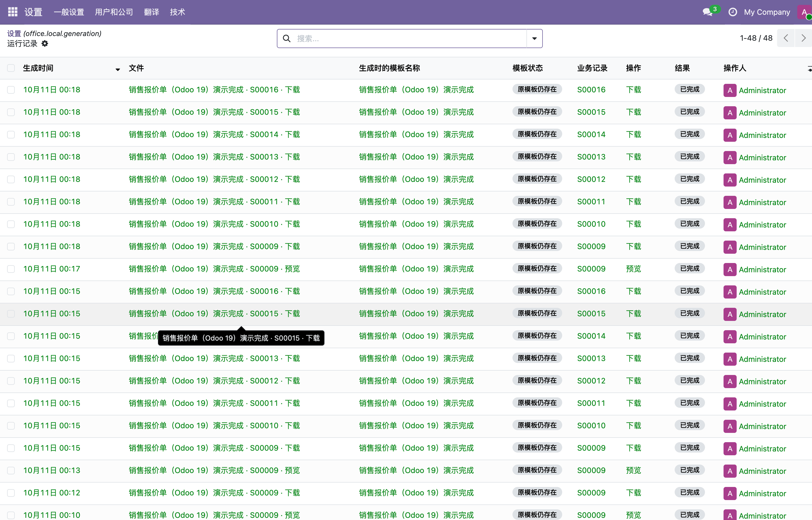The image size is (812, 520).
Task: Click the 生成时间 sort arrow
Action: (117, 69)
